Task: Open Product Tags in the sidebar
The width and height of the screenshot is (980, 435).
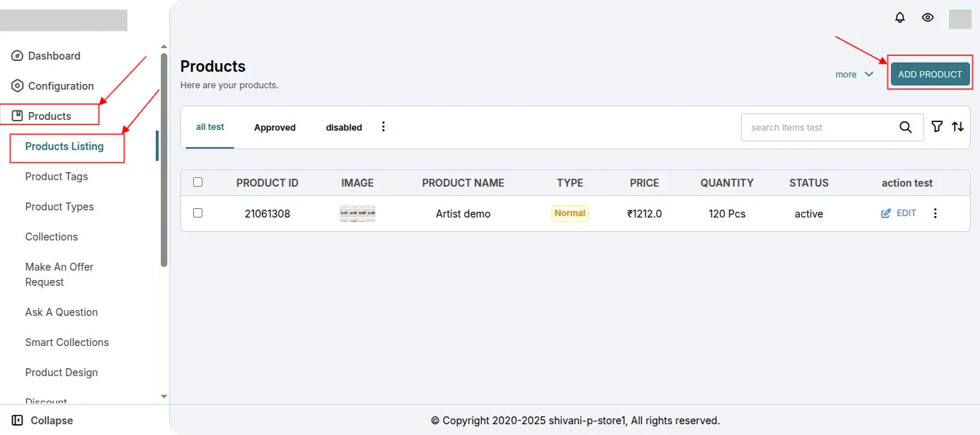Action: pyautogui.click(x=57, y=177)
